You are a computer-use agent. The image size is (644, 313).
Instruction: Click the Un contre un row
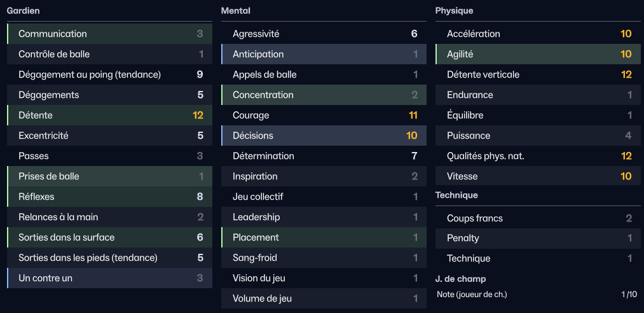[x=109, y=278]
